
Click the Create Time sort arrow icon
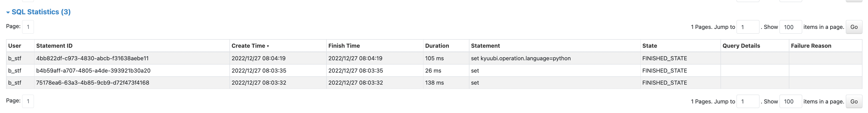(x=268, y=46)
